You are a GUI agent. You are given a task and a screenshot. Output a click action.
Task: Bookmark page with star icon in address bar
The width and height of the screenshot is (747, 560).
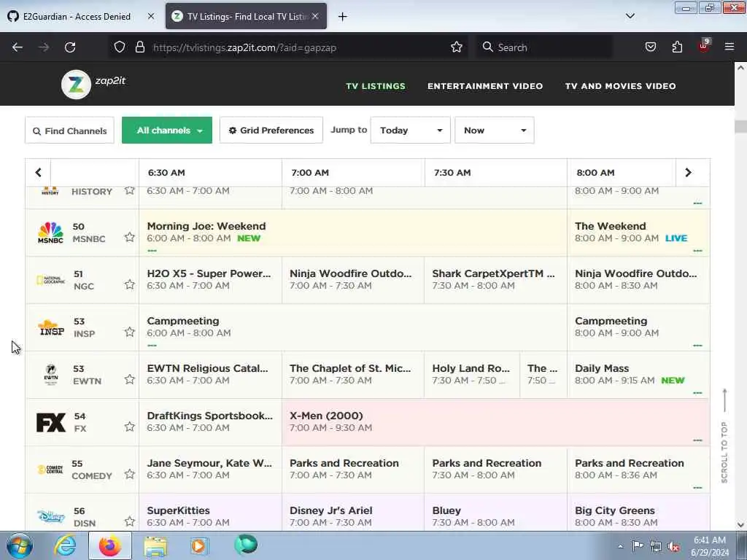457,47
